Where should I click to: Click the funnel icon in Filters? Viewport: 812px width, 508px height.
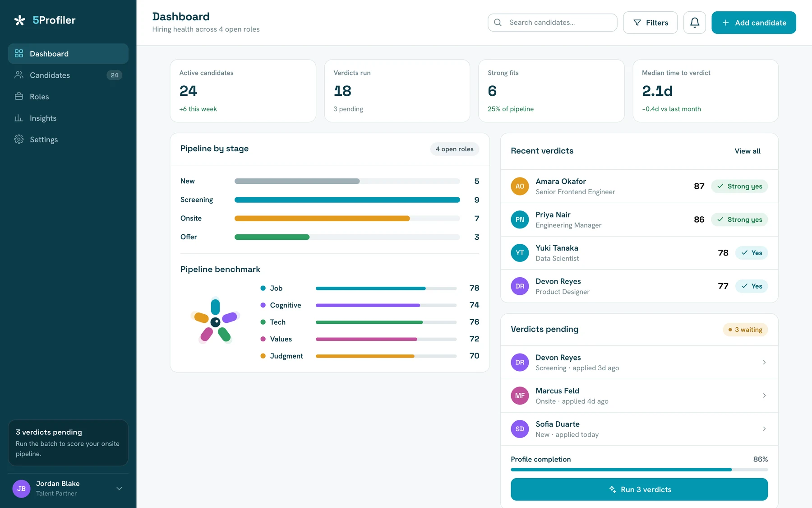pos(637,23)
